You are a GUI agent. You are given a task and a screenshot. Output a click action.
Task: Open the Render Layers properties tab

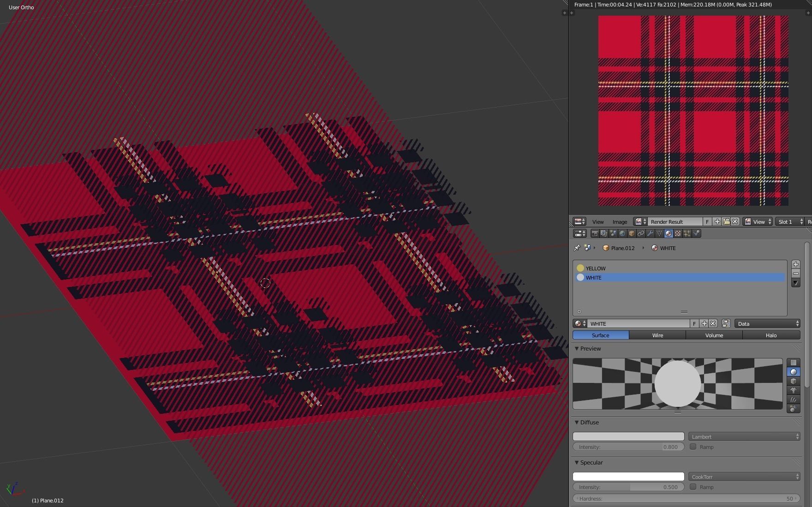coord(604,233)
